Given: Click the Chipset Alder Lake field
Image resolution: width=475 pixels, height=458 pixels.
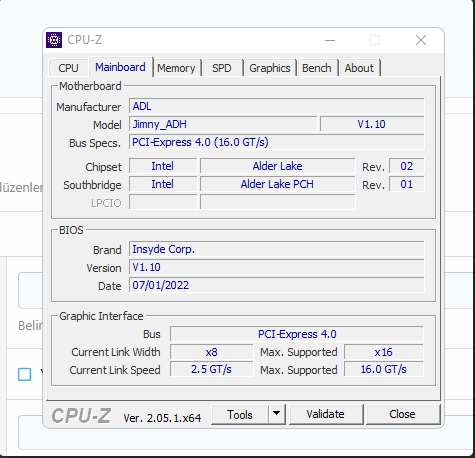Looking at the screenshot, I should (277, 166).
